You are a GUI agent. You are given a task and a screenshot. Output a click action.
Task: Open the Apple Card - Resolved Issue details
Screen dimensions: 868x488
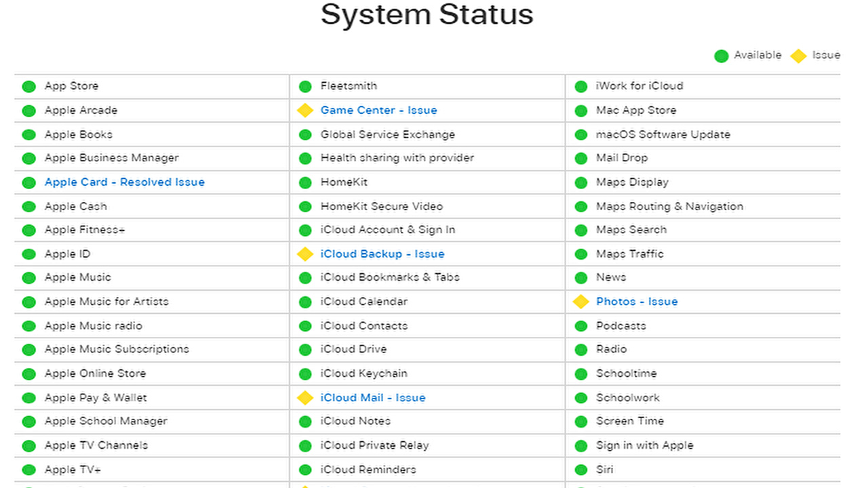pyautogui.click(x=124, y=182)
